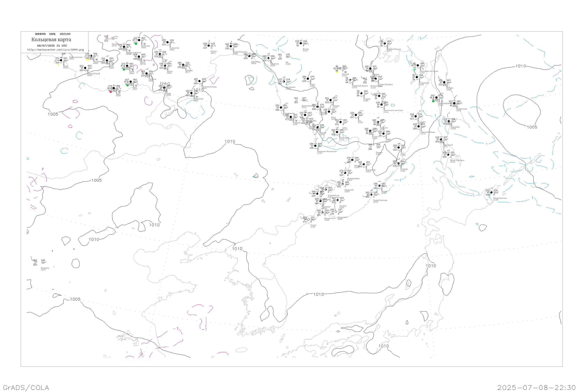Click the green square below Романовка pressure value

pyautogui.click(x=136, y=44)
